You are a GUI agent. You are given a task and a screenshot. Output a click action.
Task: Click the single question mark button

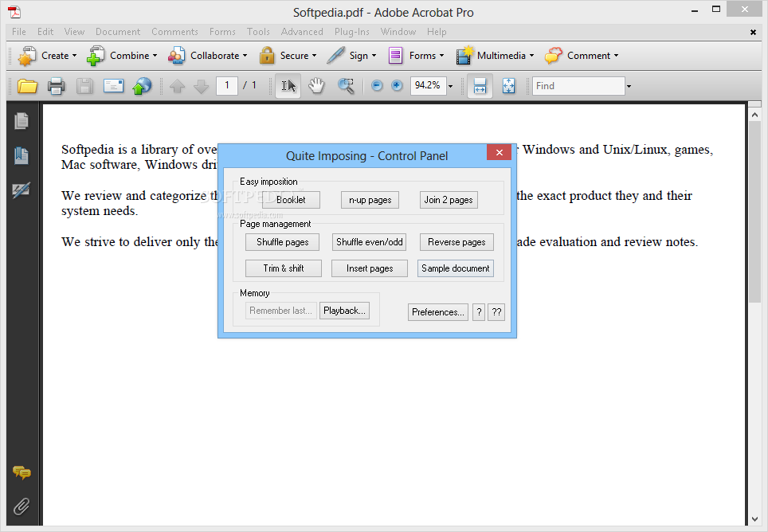pos(479,312)
